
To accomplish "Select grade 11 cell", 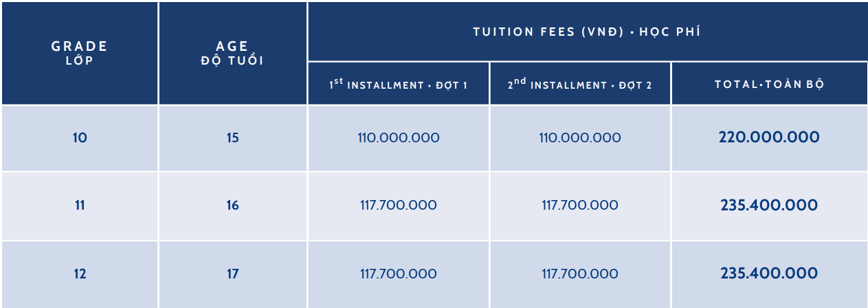I will pyautogui.click(x=80, y=206).
